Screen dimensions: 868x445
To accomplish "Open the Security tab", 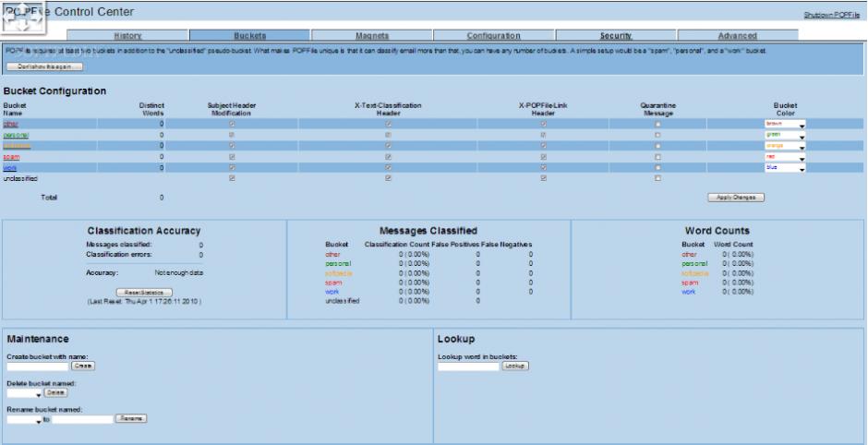I will 616,35.
